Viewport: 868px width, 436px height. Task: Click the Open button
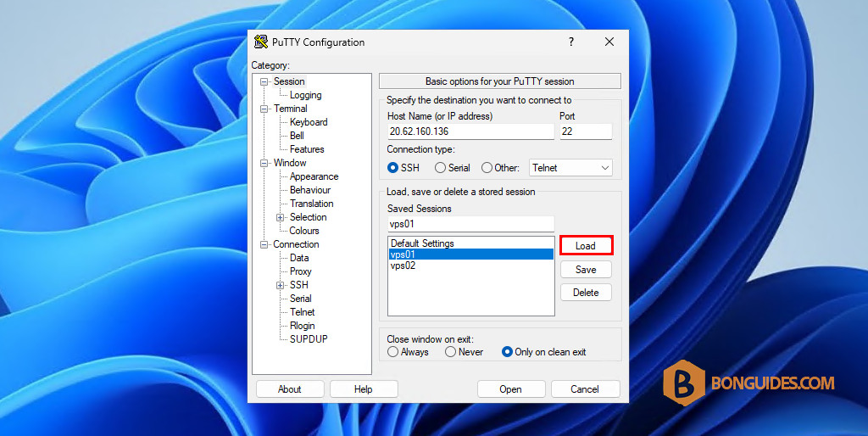(510, 388)
